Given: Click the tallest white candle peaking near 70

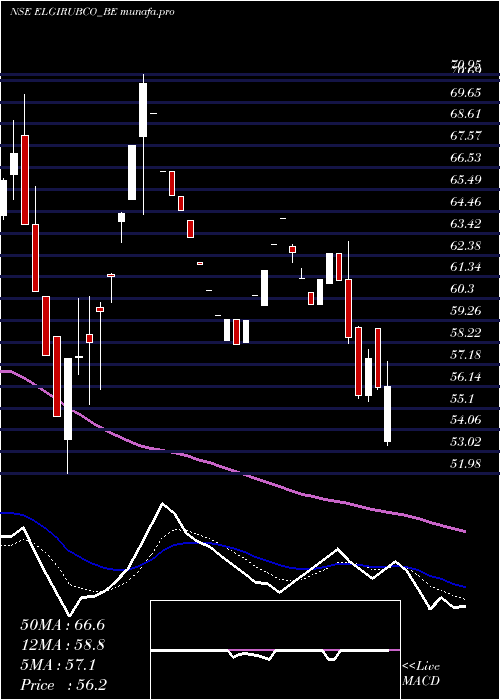Looking at the screenshot, I should pos(143,110).
